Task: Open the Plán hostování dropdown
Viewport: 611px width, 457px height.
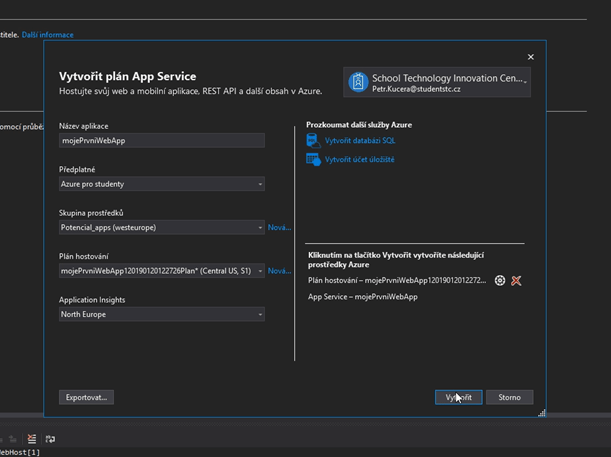Action: tap(162, 271)
